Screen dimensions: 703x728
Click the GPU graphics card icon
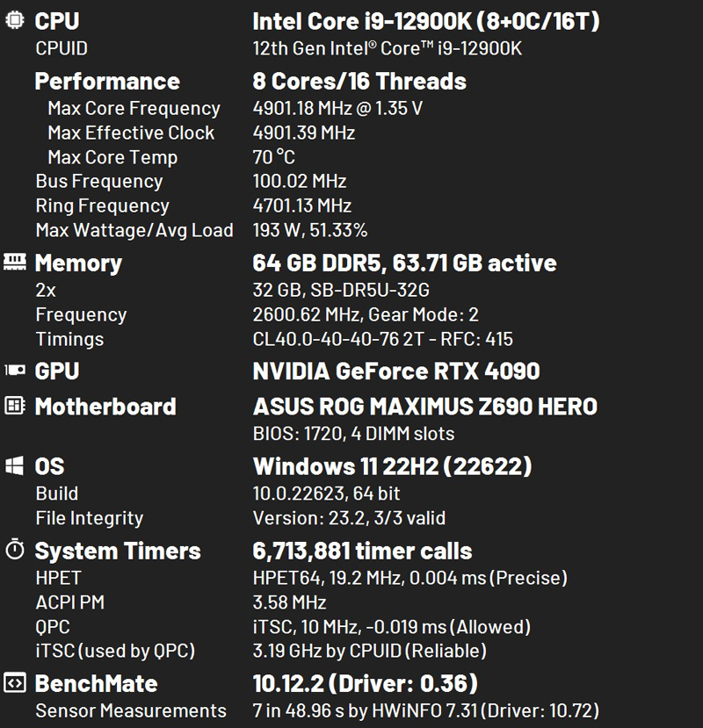click(15, 371)
